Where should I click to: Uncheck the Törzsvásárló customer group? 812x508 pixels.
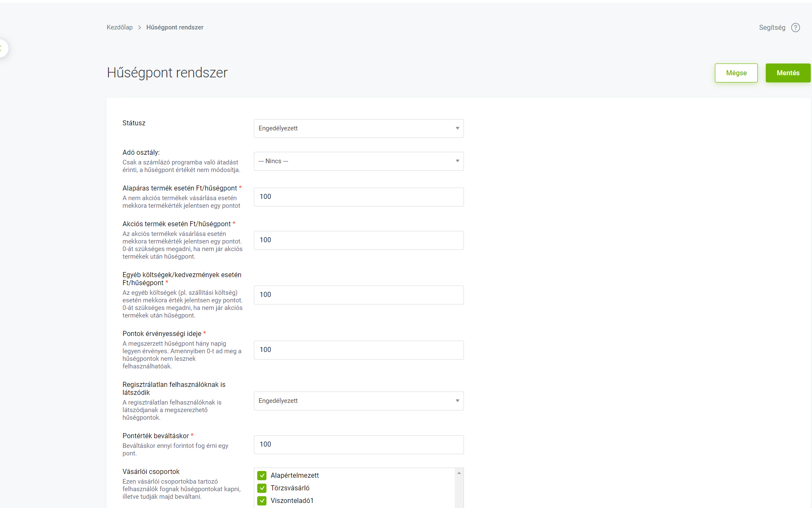tap(262, 488)
